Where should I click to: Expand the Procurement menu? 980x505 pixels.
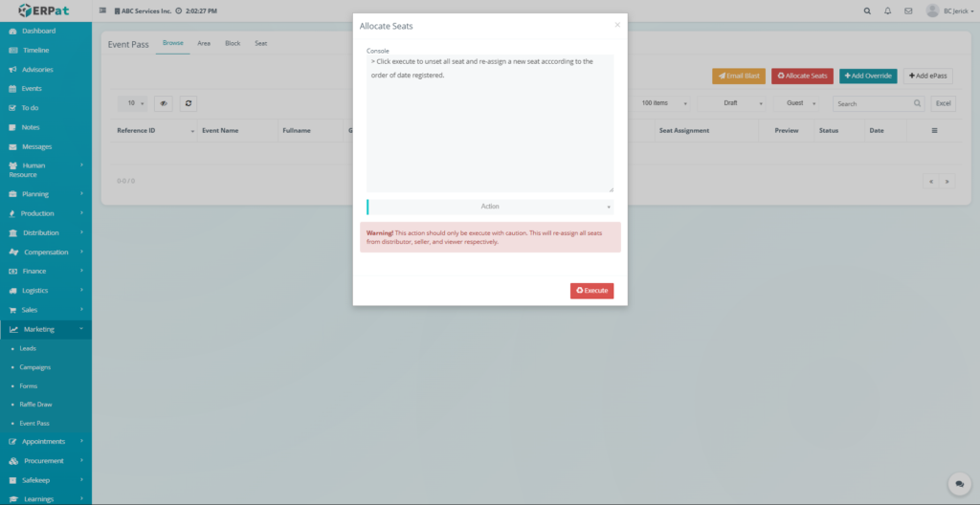click(x=46, y=461)
